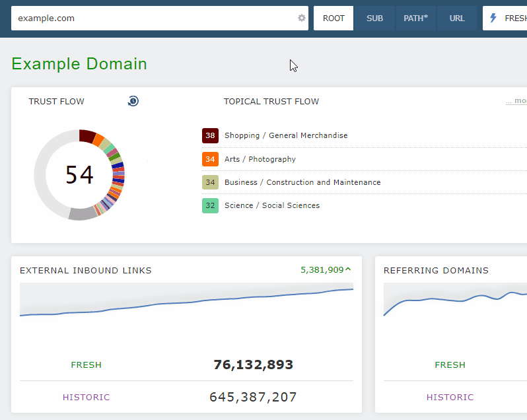Click the green 32 Science badge
Viewport: 527px width, 420px height.
tap(210, 205)
